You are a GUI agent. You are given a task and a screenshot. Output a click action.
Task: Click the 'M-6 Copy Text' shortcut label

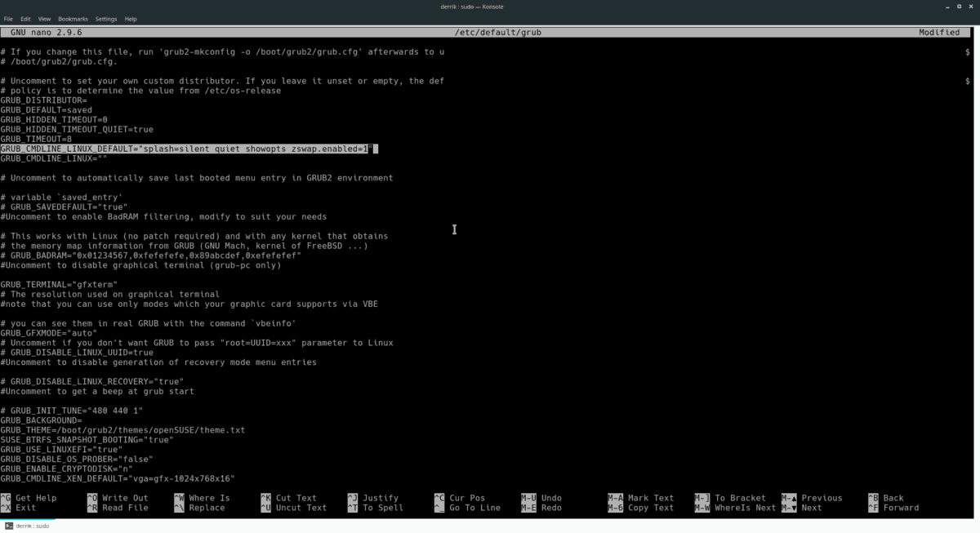pyautogui.click(x=641, y=508)
